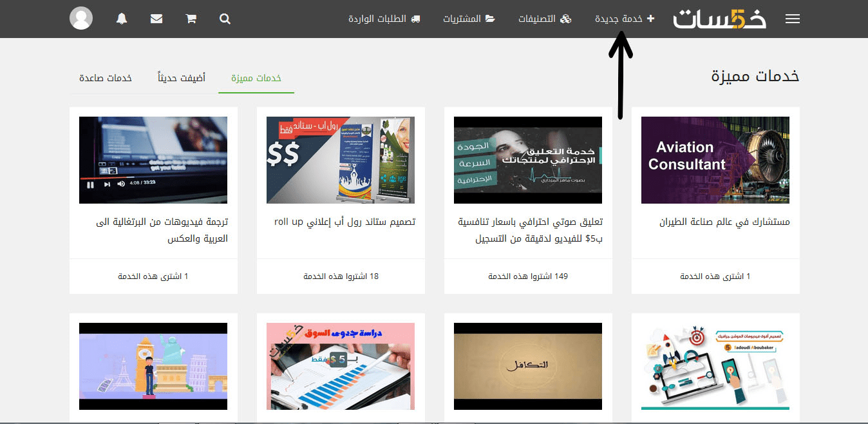This screenshot has width=868, height=424.
Task: Open the user avatar profile menu
Action: [x=81, y=18]
